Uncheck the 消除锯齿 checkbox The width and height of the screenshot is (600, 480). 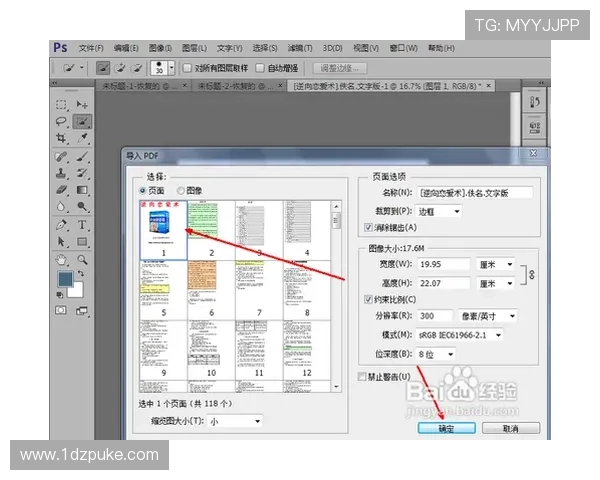click(369, 228)
